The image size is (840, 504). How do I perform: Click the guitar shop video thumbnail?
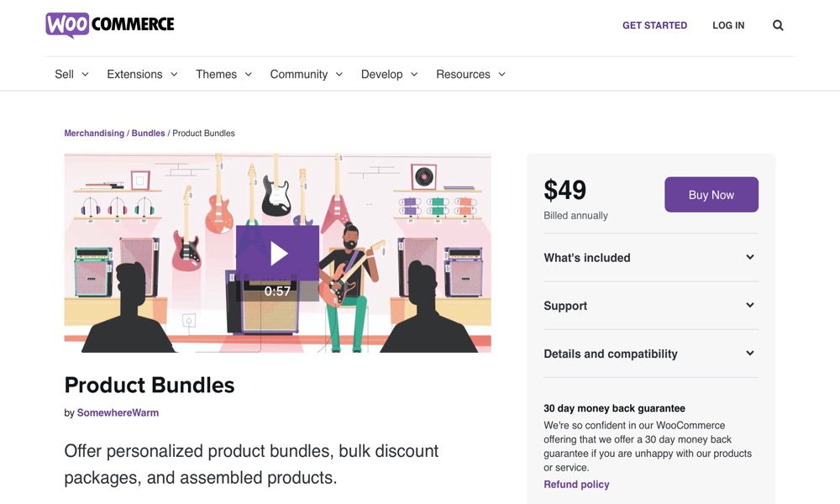pyautogui.click(x=277, y=254)
